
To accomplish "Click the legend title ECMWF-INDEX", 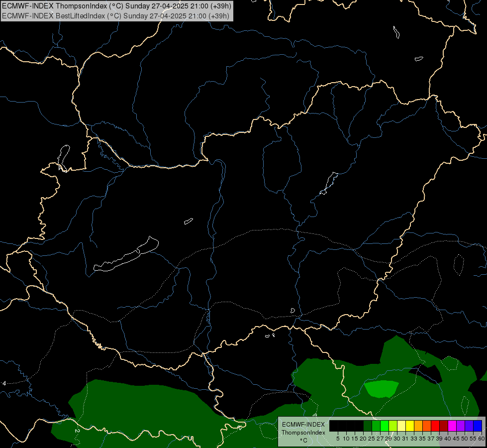I will point(303,425).
